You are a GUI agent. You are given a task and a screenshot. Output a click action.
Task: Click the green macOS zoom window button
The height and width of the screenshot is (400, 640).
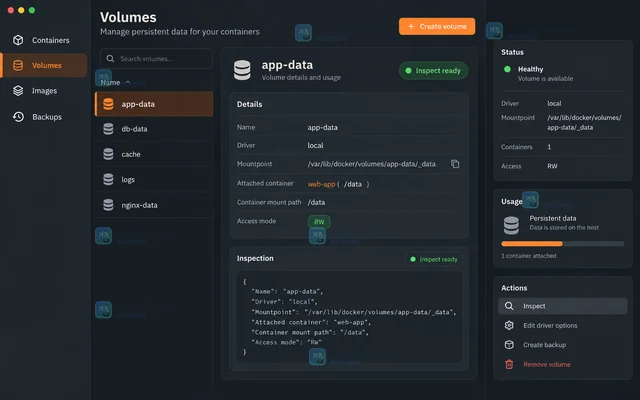coord(32,10)
